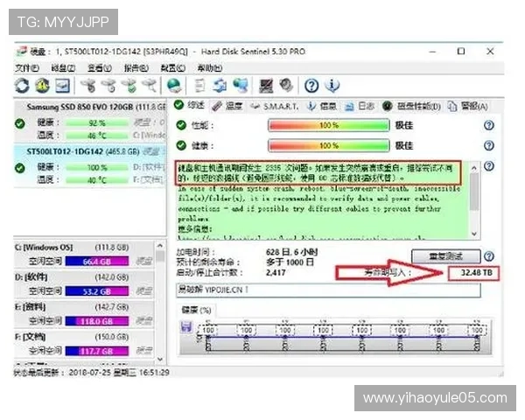Click the text report document toolbar icon

click(x=199, y=86)
